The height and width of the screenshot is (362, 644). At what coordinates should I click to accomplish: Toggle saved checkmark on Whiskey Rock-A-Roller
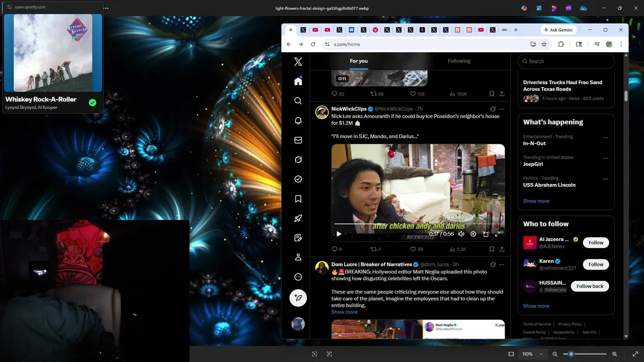point(93,103)
